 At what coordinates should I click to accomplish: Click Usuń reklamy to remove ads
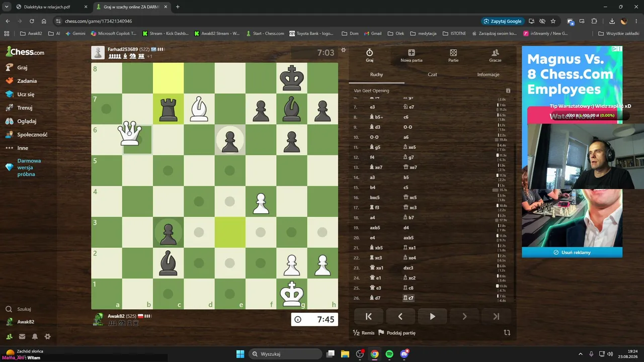pos(572,252)
